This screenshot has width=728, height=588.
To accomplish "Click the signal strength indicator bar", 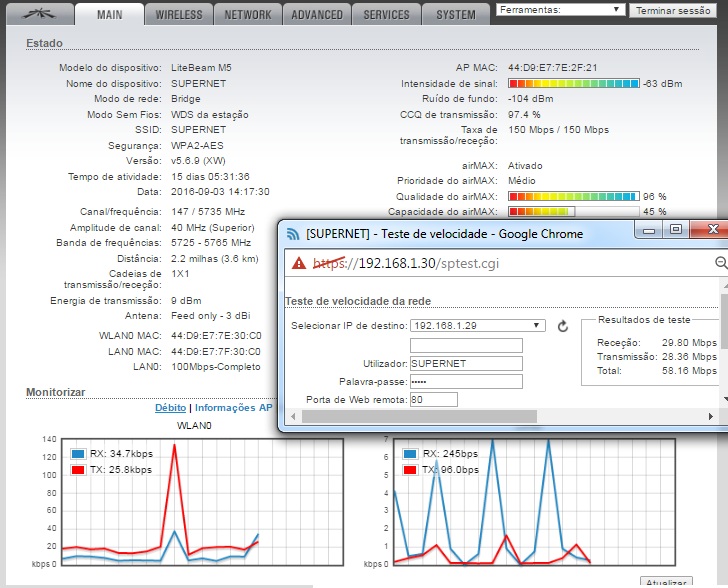I will 573,84.
